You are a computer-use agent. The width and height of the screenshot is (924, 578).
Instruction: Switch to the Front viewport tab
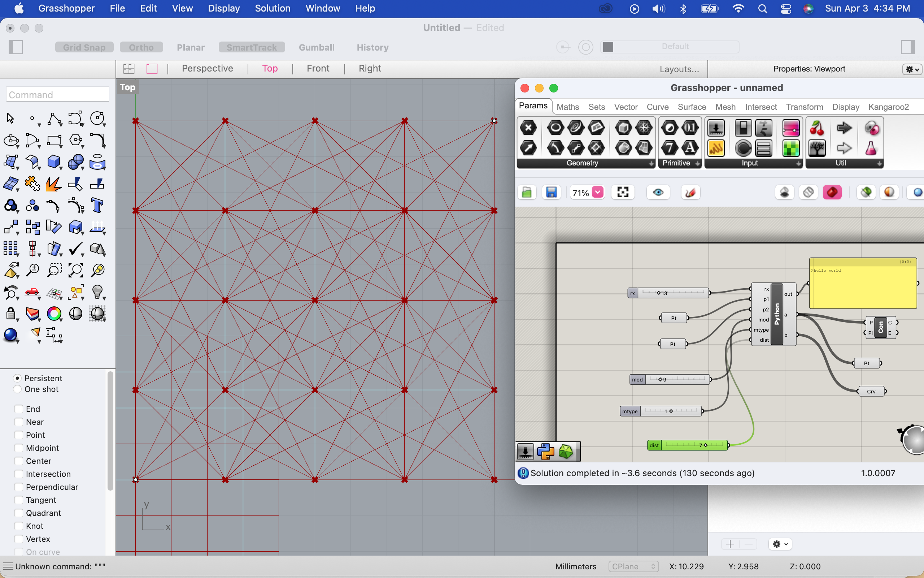(318, 68)
